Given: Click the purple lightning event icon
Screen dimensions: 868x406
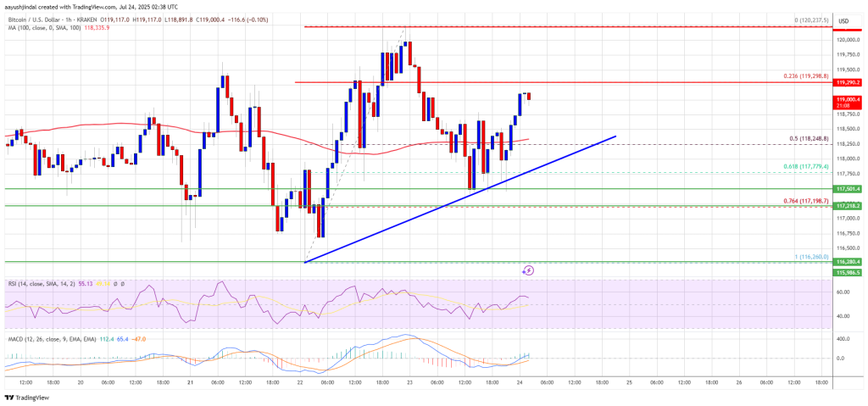Looking at the screenshot, I should tap(529, 270).
